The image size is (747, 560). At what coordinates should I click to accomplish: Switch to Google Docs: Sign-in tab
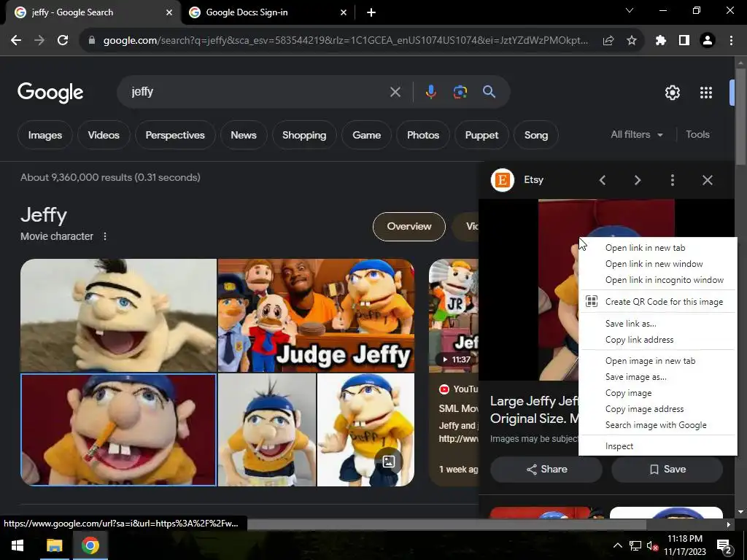[x=267, y=12]
